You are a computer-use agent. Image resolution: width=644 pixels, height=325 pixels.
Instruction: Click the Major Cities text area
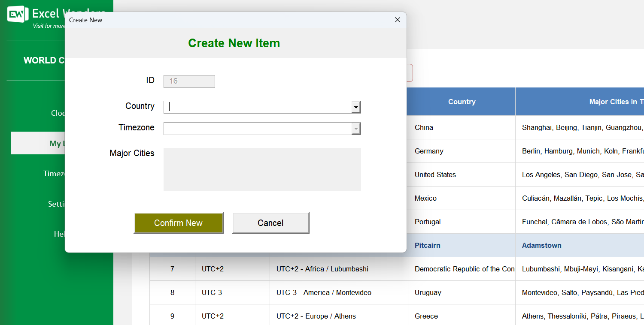click(262, 169)
